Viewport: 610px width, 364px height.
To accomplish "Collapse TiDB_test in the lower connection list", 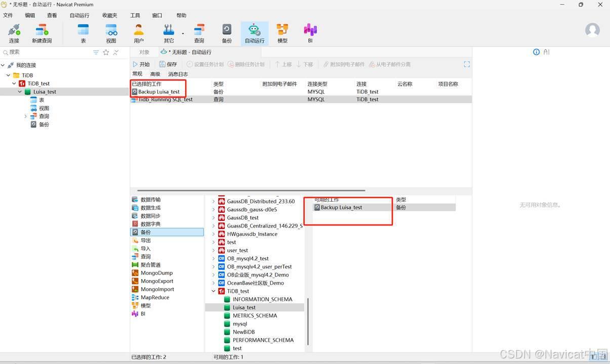I will pyautogui.click(x=214, y=291).
